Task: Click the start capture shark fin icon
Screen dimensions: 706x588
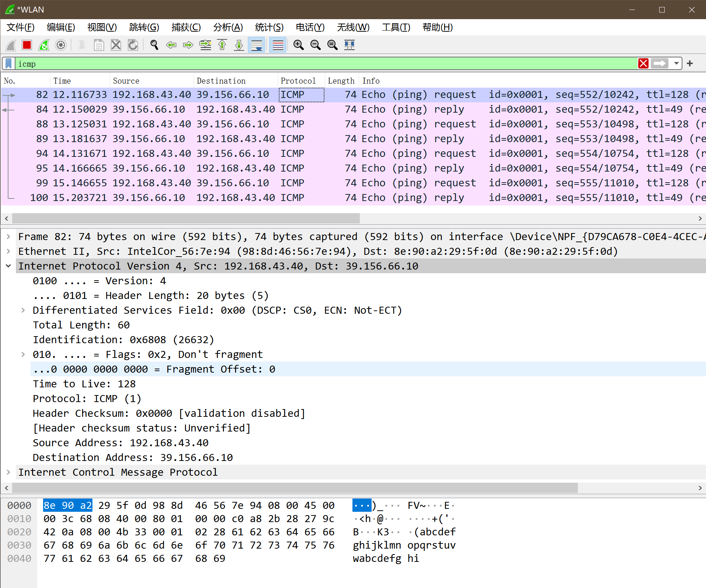Action: [x=10, y=45]
